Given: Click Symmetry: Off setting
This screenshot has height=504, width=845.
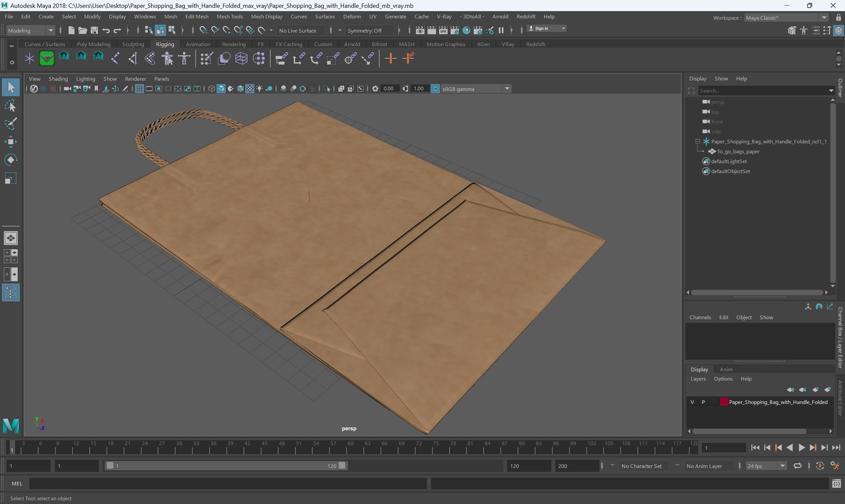Looking at the screenshot, I should click(x=364, y=31).
